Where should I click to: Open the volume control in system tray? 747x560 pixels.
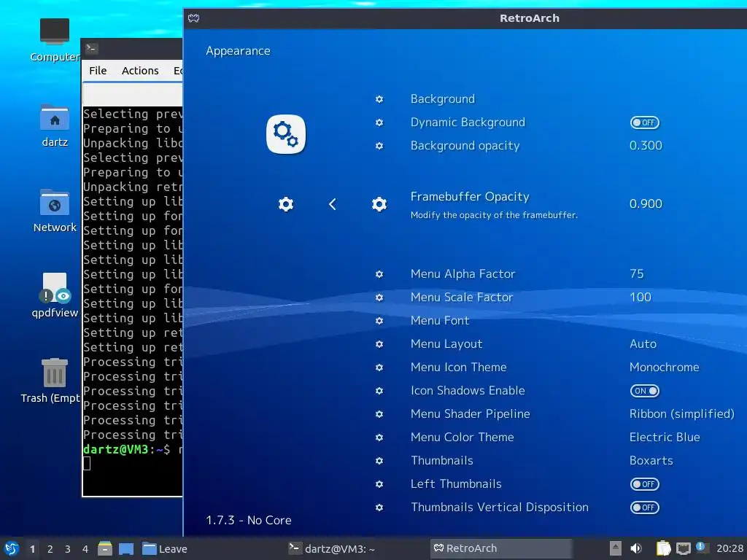(636, 548)
